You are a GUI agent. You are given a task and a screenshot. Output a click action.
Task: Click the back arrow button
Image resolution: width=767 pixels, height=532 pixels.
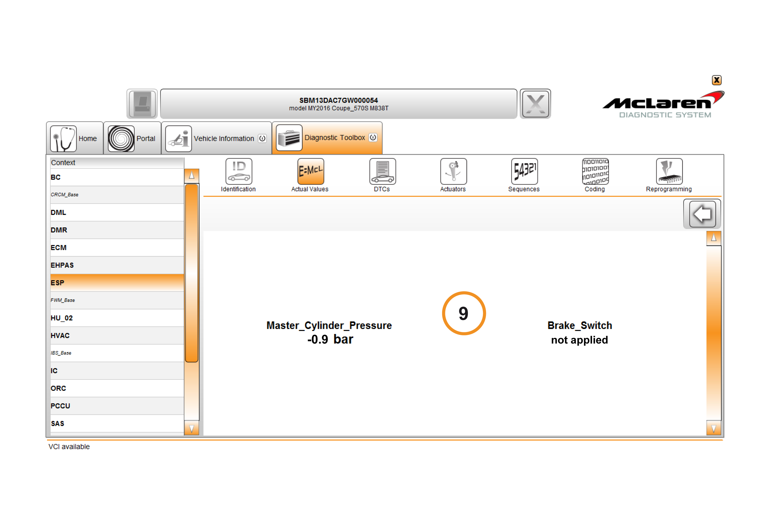point(702,214)
